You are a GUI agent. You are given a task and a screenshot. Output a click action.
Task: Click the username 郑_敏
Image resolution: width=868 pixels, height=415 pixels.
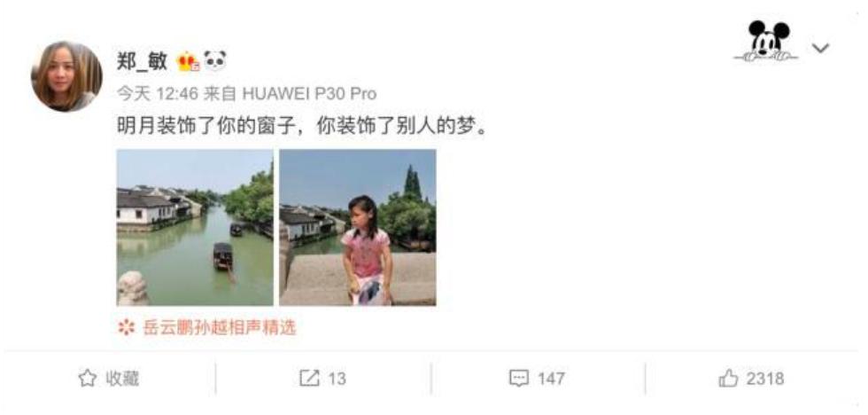(142, 60)
